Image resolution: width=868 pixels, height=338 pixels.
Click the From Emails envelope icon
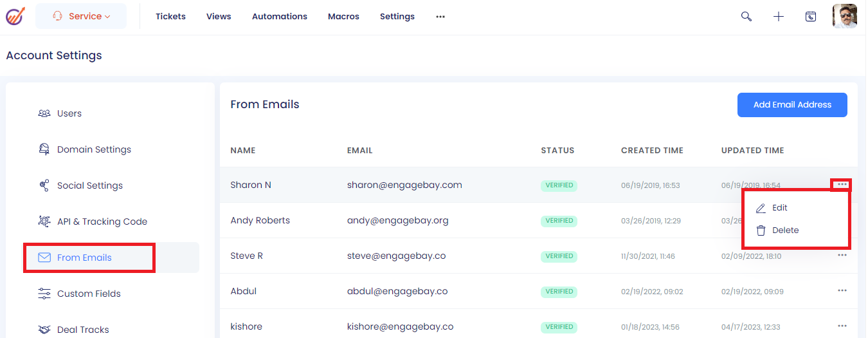coord(44,258)
